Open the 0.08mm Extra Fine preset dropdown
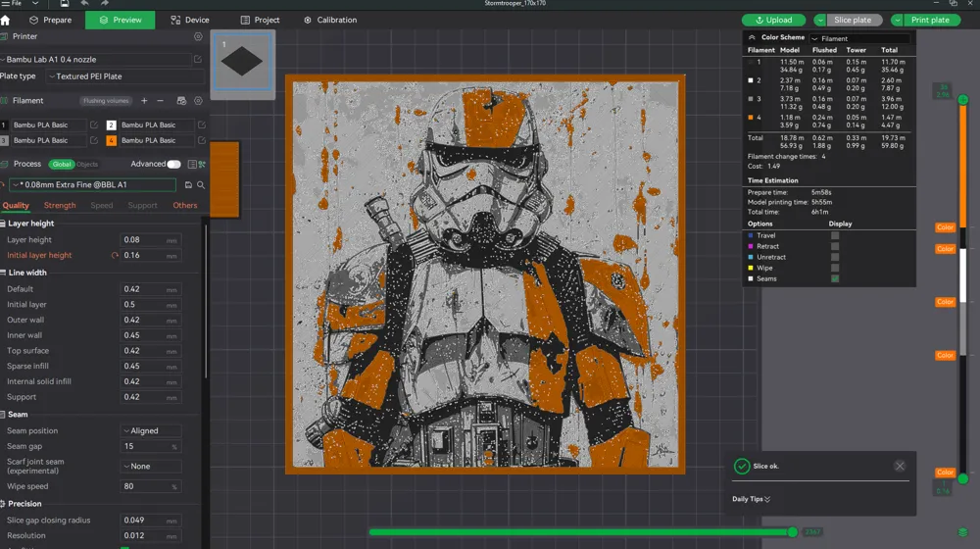 point(92,185)
